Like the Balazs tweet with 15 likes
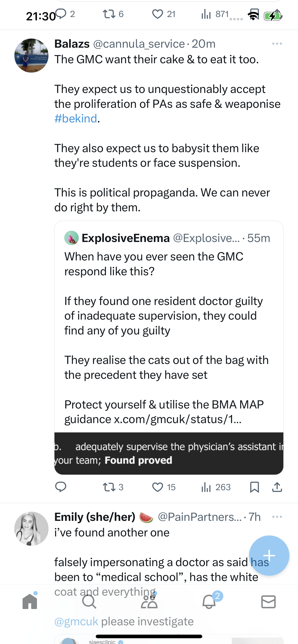The image size is (298, 644). (164, 487)
